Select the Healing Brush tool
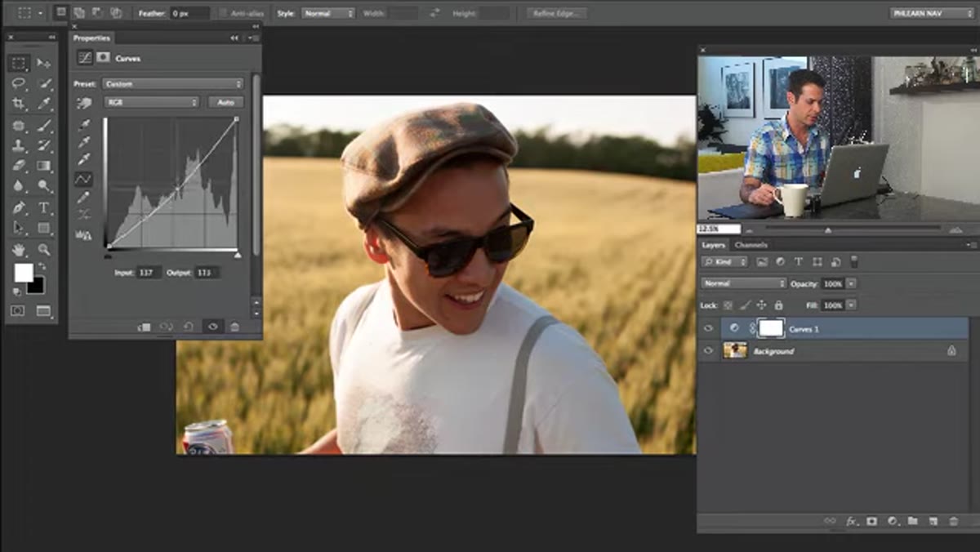This screenshot has height=552, width=980. [x=19, y=125]
